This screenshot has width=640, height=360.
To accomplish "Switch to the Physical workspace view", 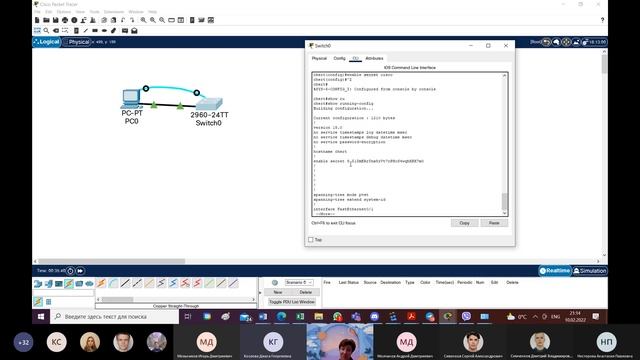I will click(x=77, y=42).
